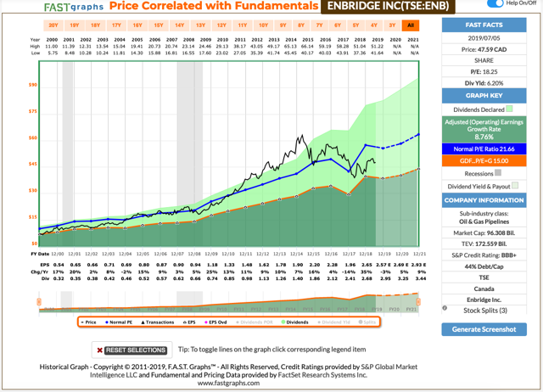Viewport: 543px width, 392px height.
Task: Toggle the Dividends legend item
Action: tap(294, 322)
